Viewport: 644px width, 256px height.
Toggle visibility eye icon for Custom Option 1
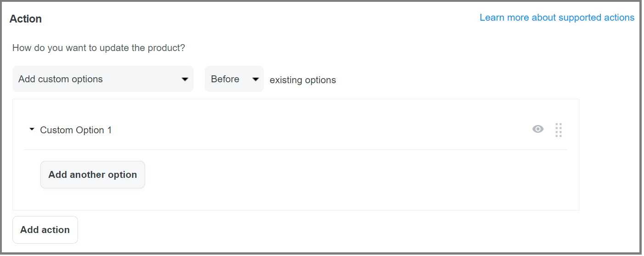pos(538,129)
